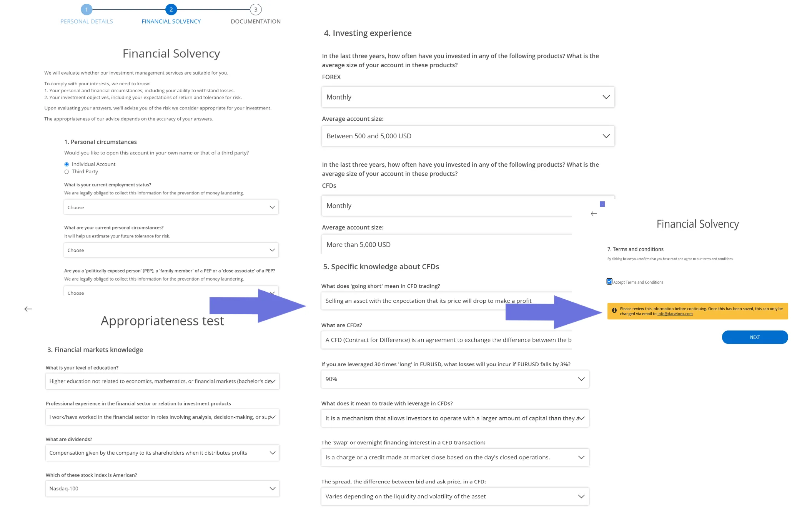Click the blue NEXT button
The image size is (812, 508).
[755, 337]
